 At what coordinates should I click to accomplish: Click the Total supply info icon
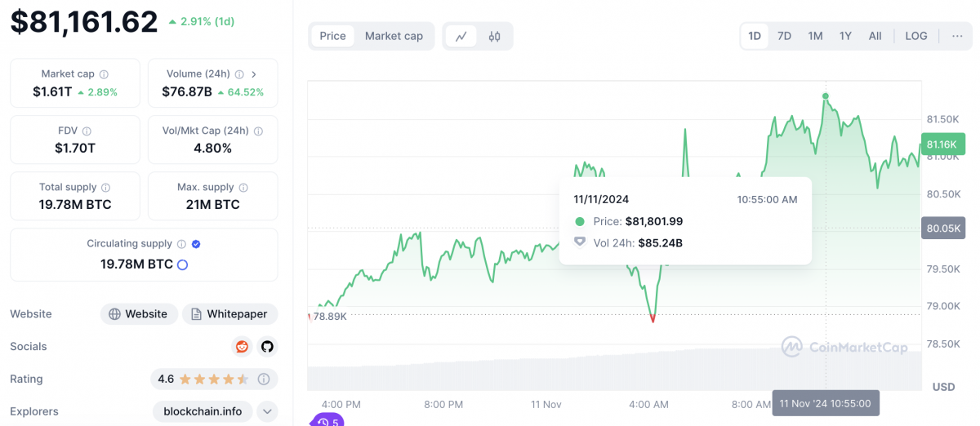pyautogui.click(x=105, y=188)
